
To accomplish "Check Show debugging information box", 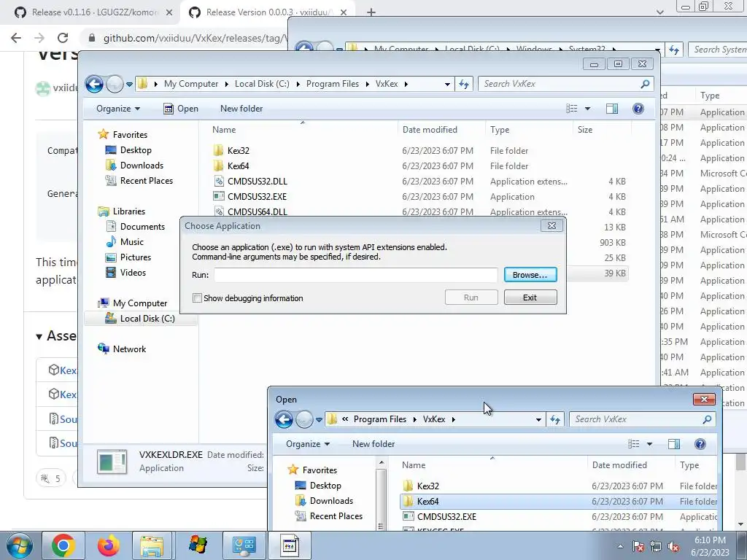I will (197, 298).
